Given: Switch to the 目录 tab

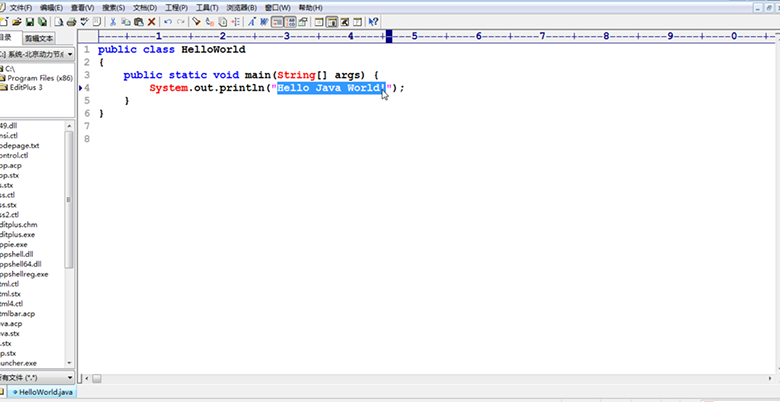Looking at the screenshot, I should coord(9,38).
